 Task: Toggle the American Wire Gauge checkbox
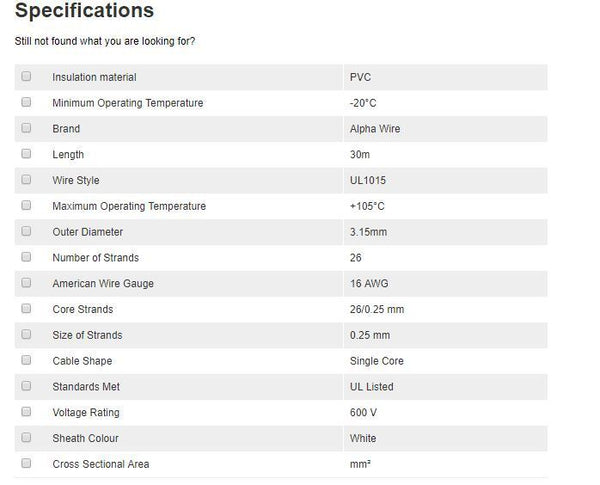click(26, 283)
